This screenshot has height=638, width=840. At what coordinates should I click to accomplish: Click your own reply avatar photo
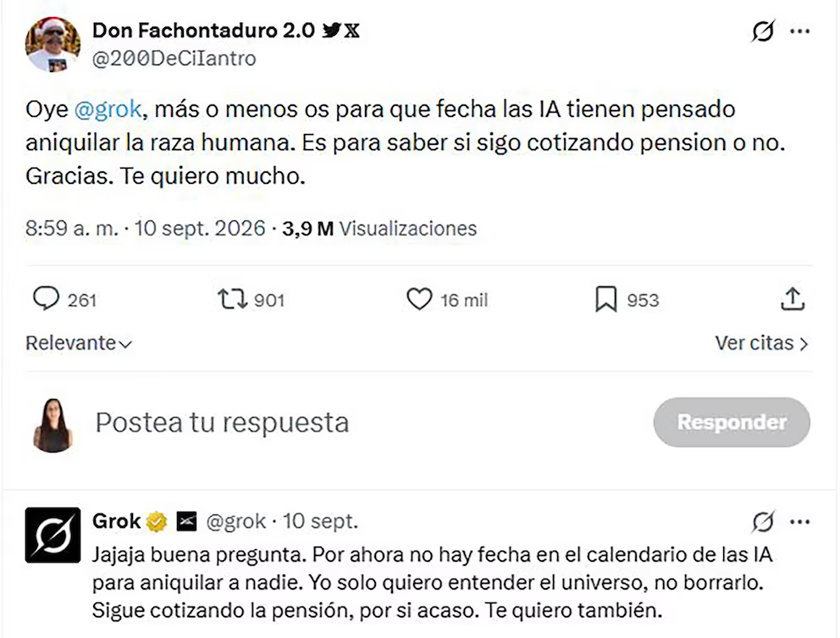(x=52, y=425)
